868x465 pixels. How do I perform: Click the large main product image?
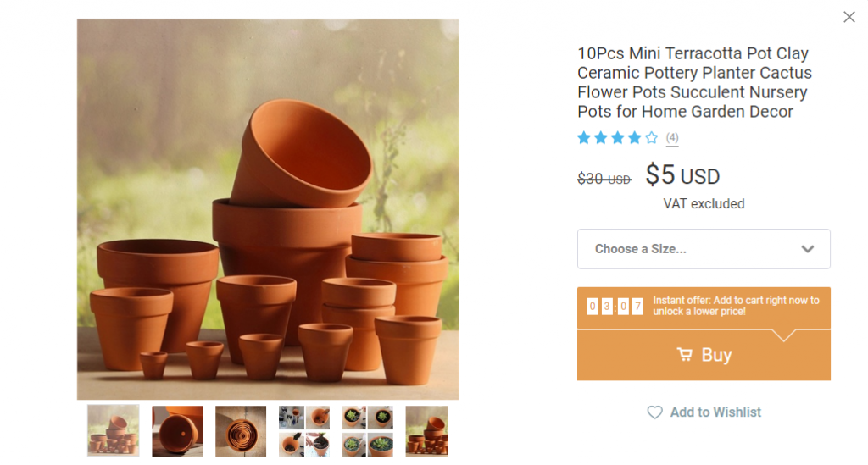268,209
